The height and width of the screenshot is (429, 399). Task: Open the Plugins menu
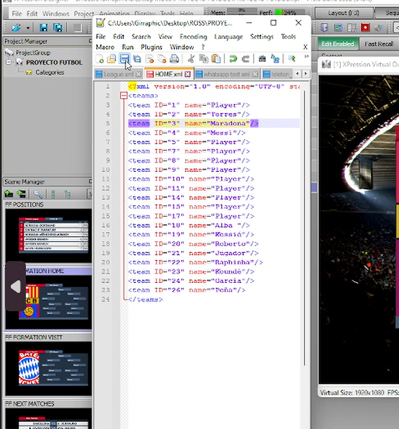[x=151, y=47]
